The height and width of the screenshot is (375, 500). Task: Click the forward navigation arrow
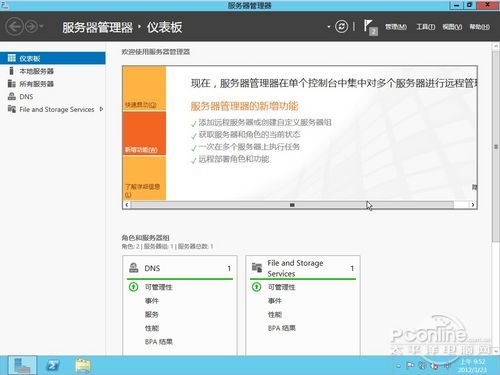coord(32,26)
